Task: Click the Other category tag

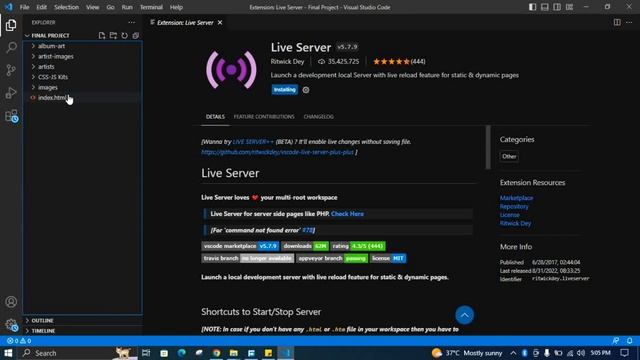Action: tap(509, 156)
